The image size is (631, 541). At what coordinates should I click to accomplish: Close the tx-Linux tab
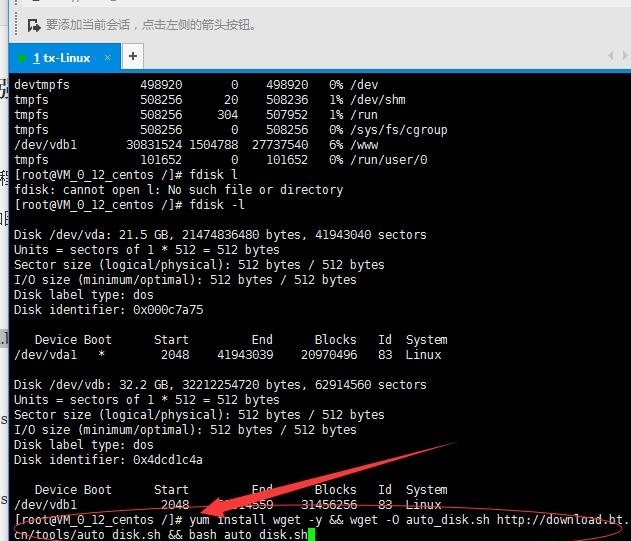coord(107,58)
